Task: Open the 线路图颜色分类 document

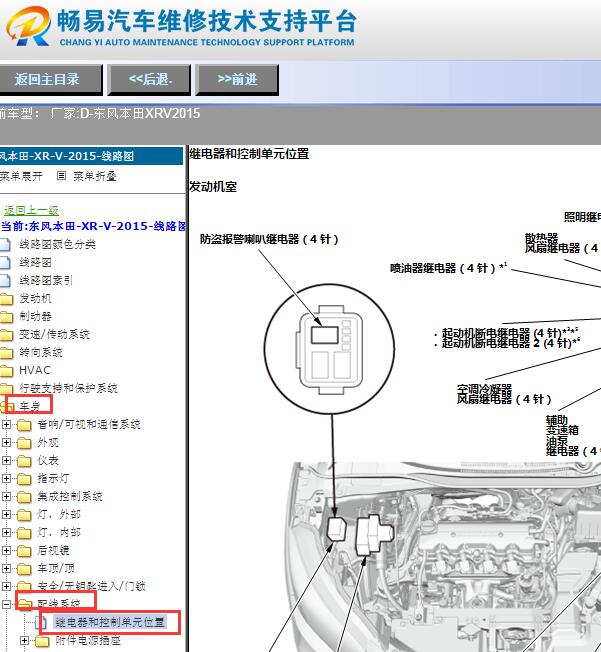Action: click(57, 244)
